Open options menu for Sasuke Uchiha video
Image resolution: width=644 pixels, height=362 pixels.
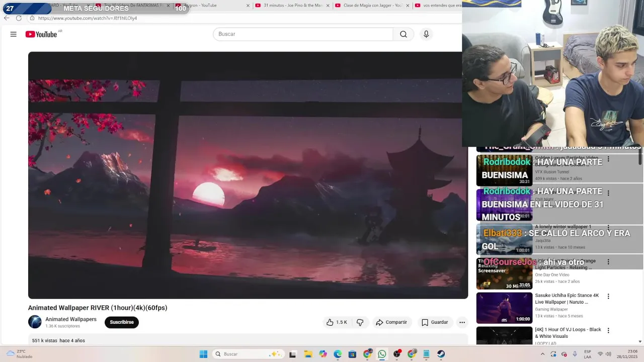coord(608,297)
